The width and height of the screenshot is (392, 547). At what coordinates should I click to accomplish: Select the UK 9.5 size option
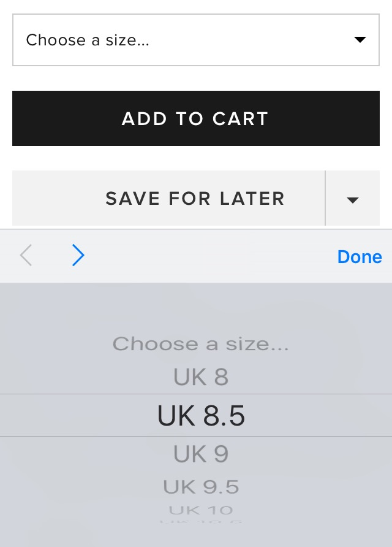(x=201, y=487)
